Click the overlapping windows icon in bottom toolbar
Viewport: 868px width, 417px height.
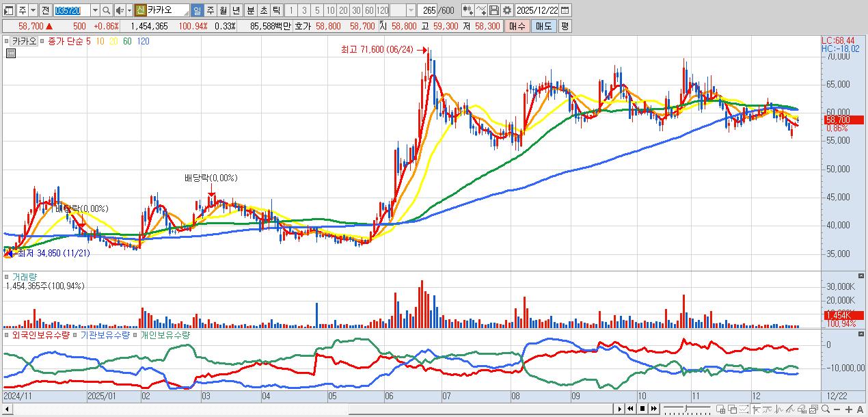click(x=732, y=409)
